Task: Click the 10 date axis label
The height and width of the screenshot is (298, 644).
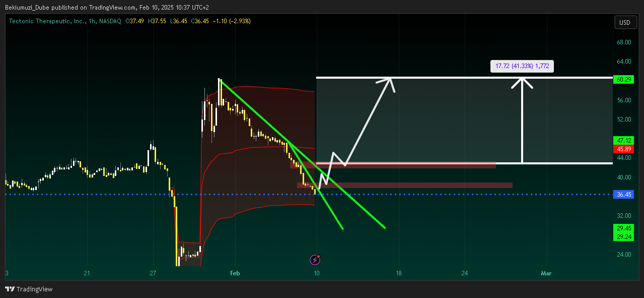Action: [317, 273]
